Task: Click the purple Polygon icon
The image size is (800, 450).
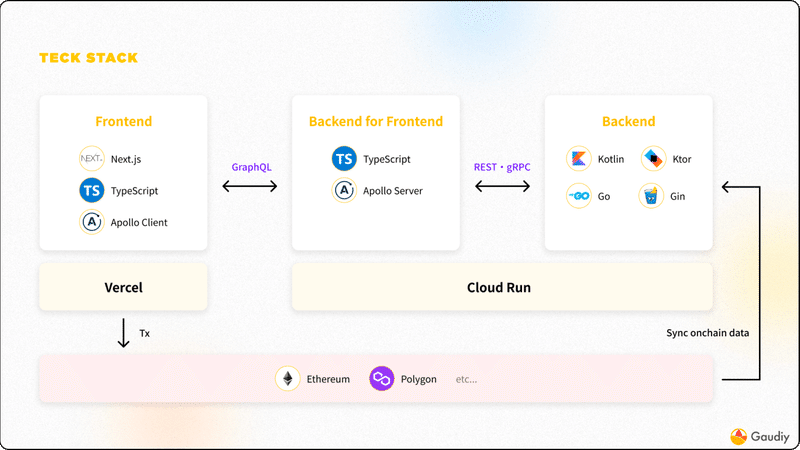Action: click(x=382, y=379)
